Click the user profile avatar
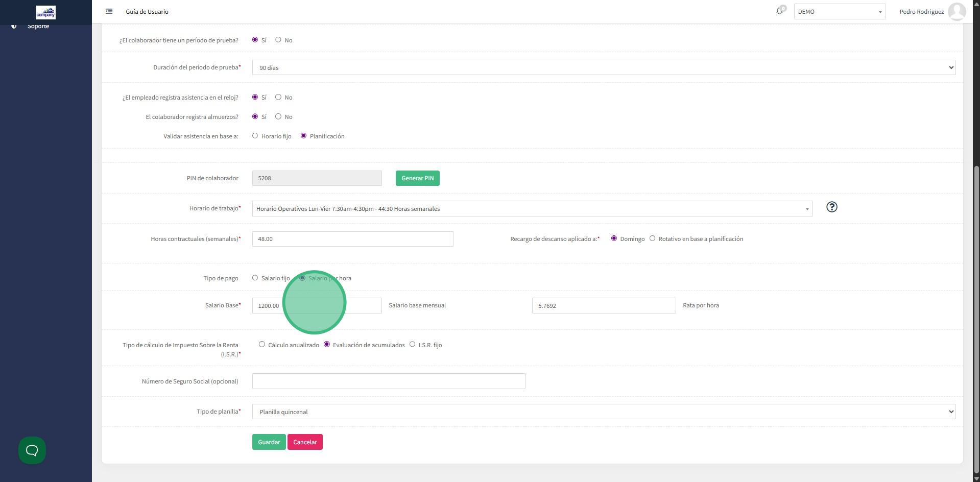Viewport: 980px width, 482px height. pos(957,11)
